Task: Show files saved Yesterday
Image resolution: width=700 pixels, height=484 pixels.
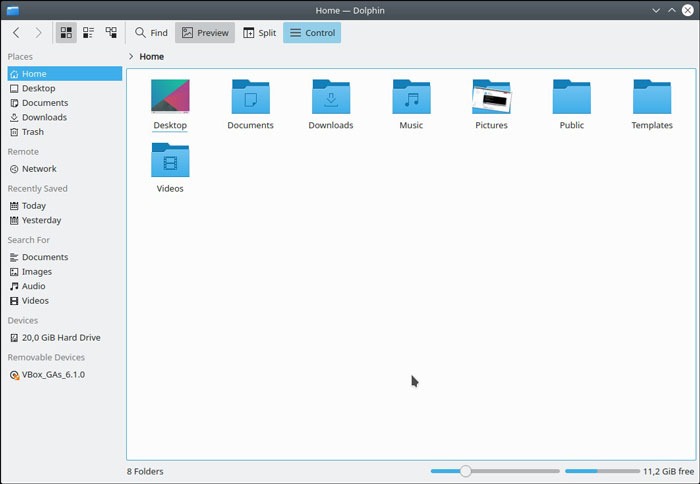Action: [x=65, y=220]
